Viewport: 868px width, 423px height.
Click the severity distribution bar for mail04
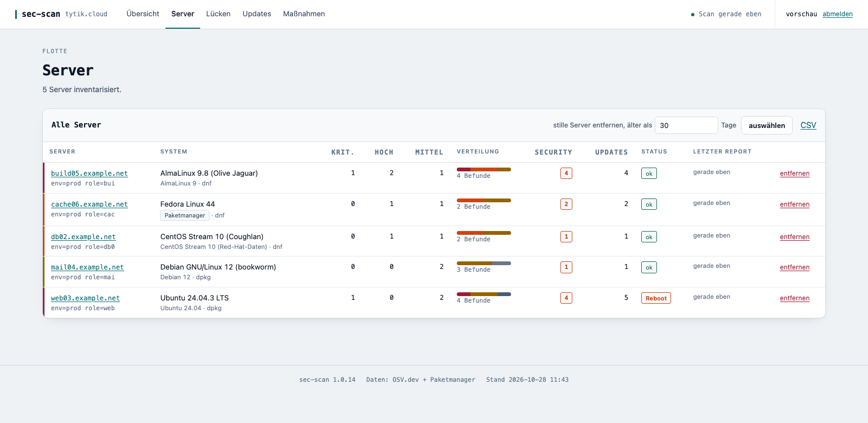484,264
